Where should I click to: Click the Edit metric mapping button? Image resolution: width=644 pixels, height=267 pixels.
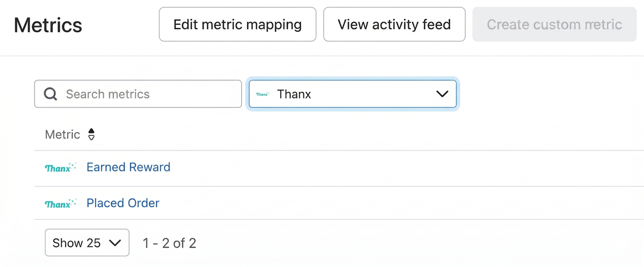(237, 24)
